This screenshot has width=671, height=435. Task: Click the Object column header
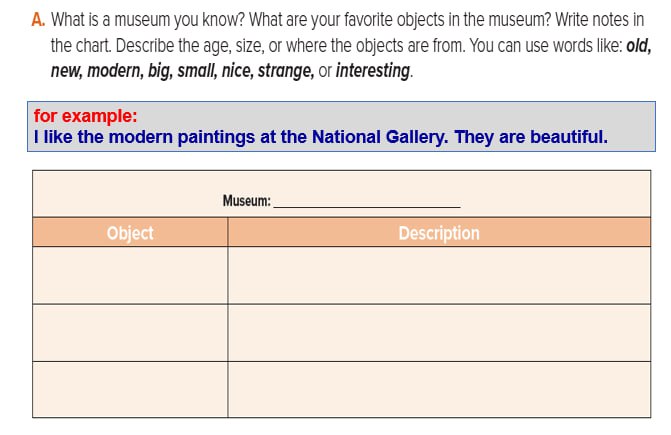(130, 233)
